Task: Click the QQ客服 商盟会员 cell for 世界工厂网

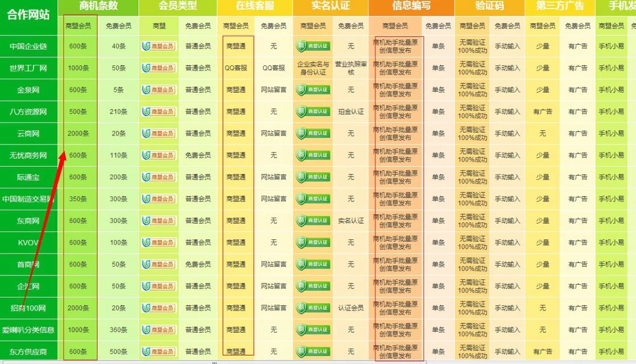Action: [x=236, y=68]
